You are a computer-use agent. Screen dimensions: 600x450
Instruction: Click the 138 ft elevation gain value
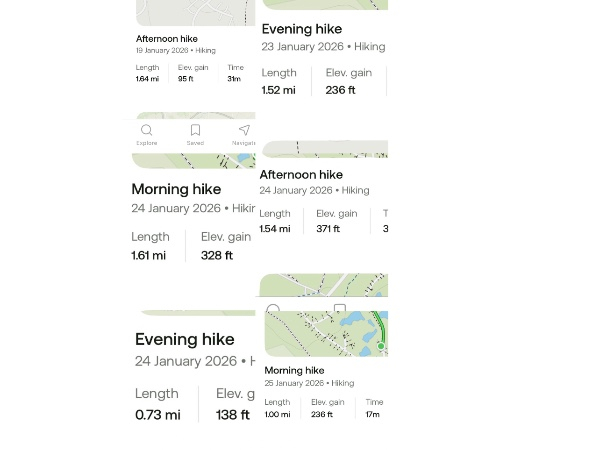tap(232, 414)
